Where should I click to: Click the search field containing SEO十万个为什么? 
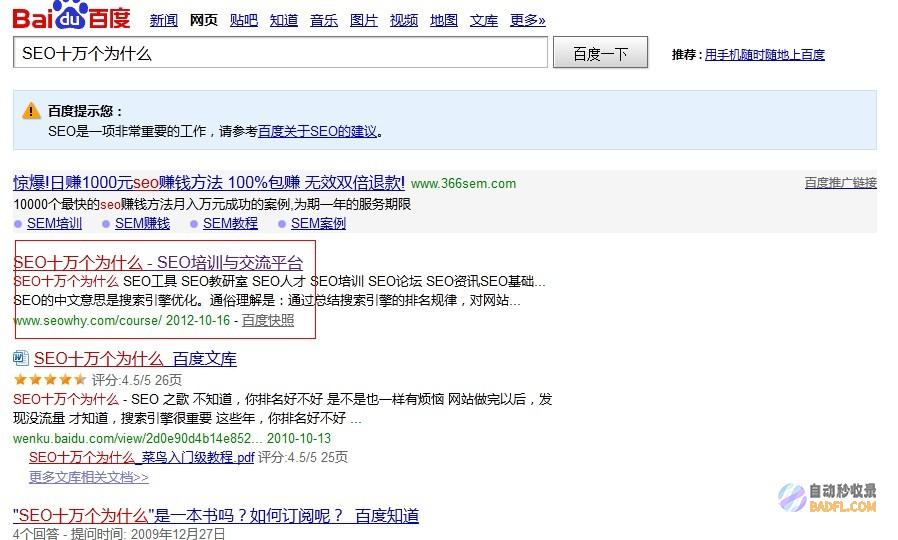[280, 53]
